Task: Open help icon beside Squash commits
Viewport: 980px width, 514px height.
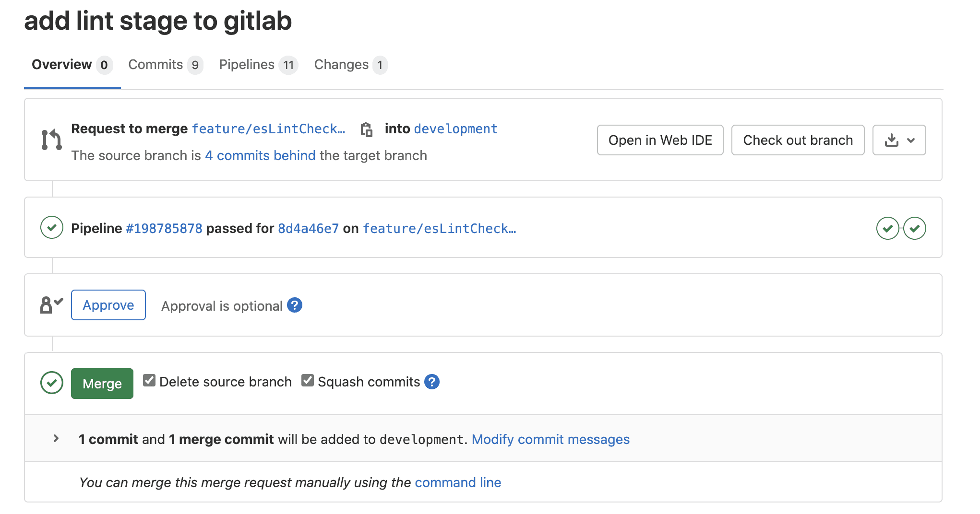Action: pos(432,382)
